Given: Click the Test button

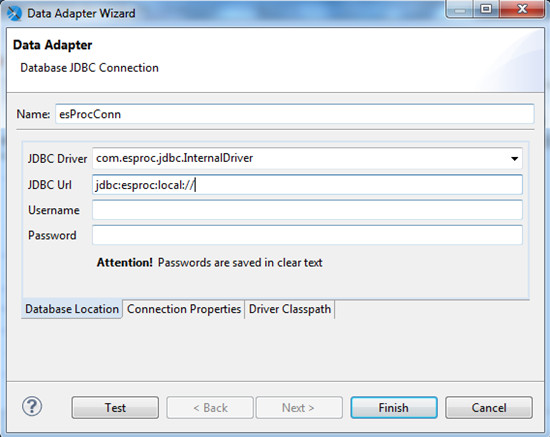Looking at the screenshot, I should (115, 408).
